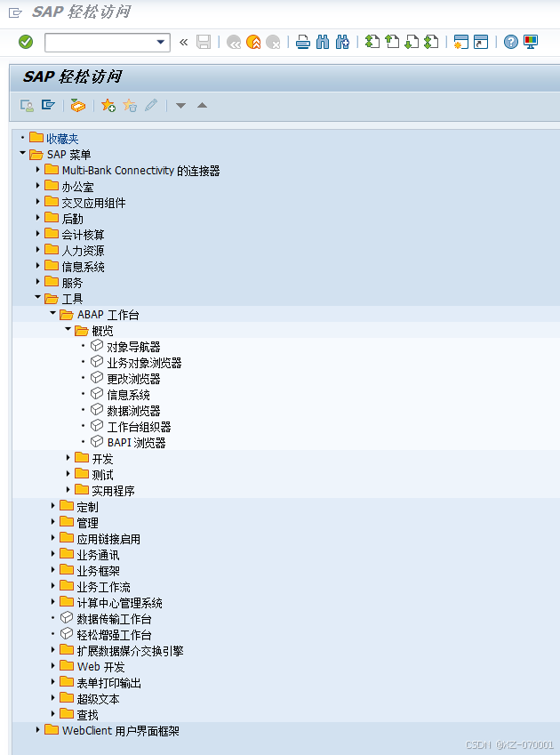Expand the 表单打印输出 folder
This screenshot has width=560, height=755.
53,682
